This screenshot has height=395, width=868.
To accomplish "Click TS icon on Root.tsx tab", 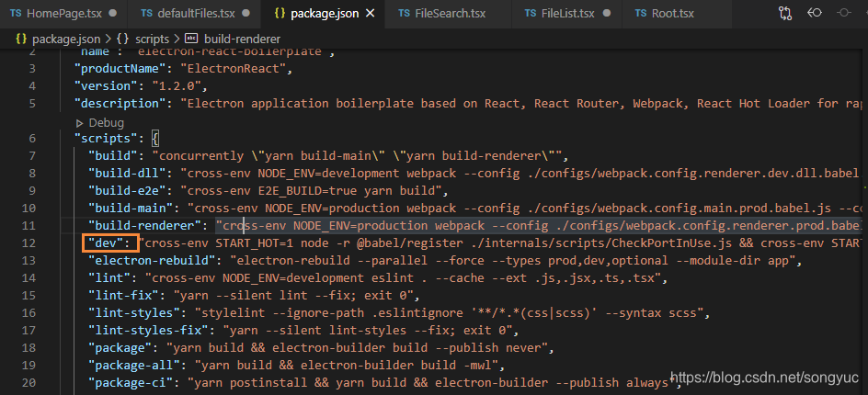I will [641, 13].
